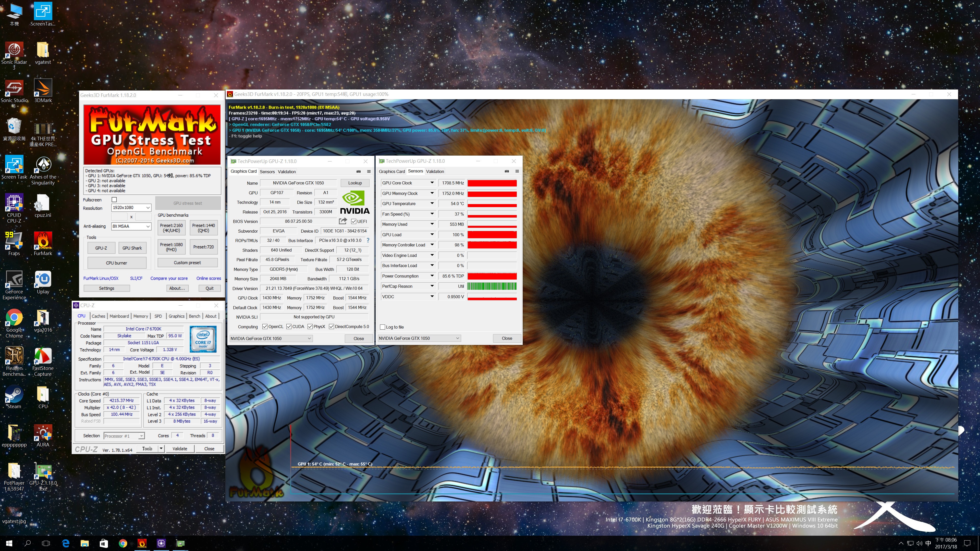Switch to Sensors tab in GPU-Z Graphics Card window
This screenshot has width=980, height=551.
pyautogui.click(x=267, y=172)
